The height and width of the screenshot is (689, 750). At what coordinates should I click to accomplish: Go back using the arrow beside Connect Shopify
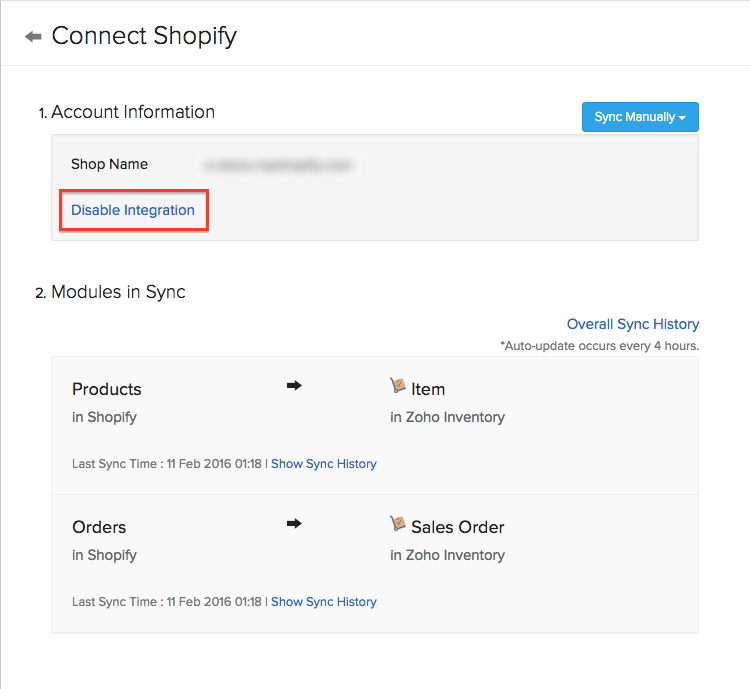point(33,36)
